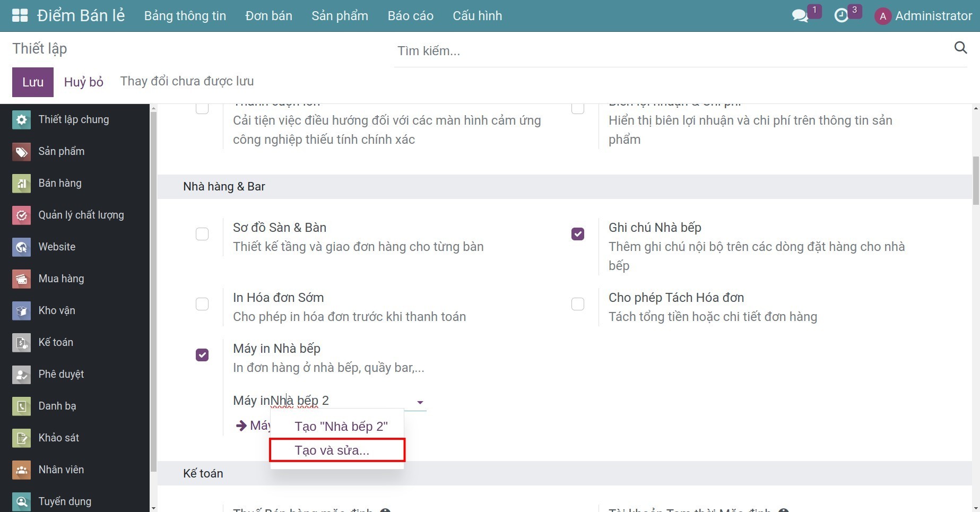
Task: Open Bảng thông tin menu
Action: pyautogui.click(x=185, y=16)
